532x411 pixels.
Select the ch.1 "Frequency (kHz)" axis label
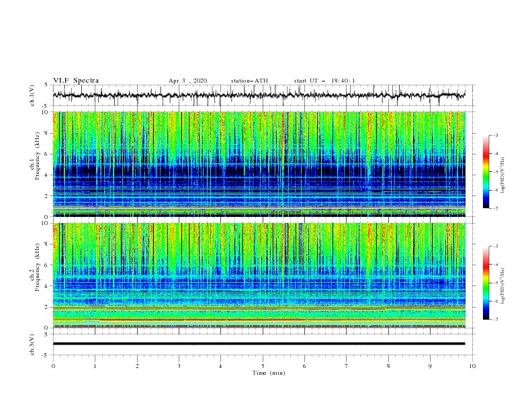tap(38, 156)
